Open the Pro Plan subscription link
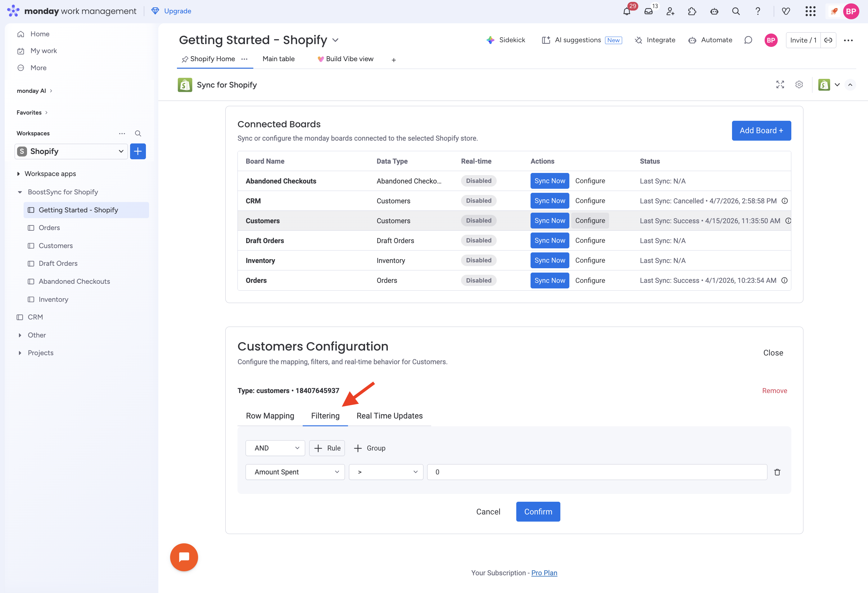 click(544, 573)
